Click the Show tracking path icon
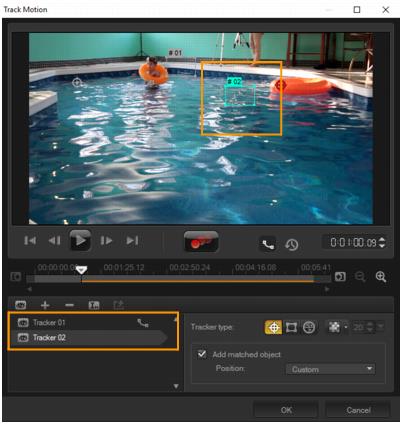Viewport: 412px width, 431px height. [268, 244]
